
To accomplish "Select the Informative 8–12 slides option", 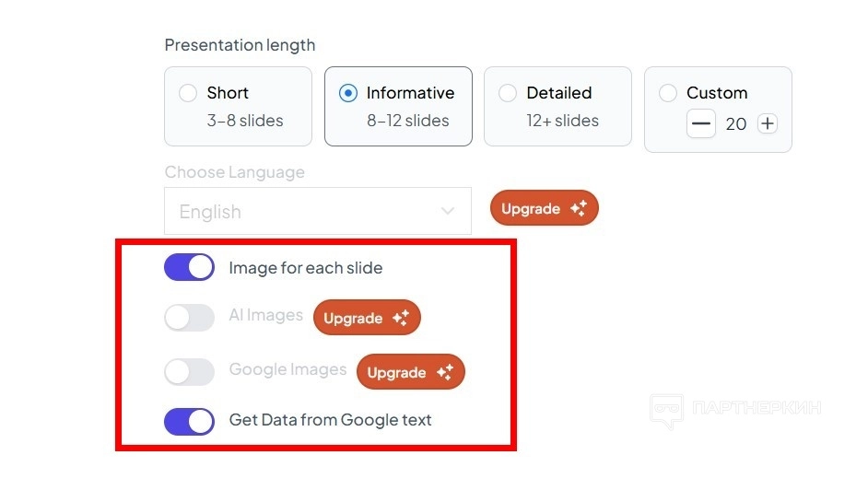I will [x=348, y=93].
